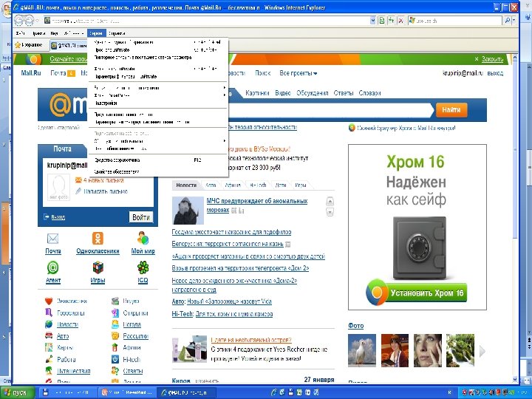532x399 pixels.
Task: Click the Афиша icon
Action: 115,347
